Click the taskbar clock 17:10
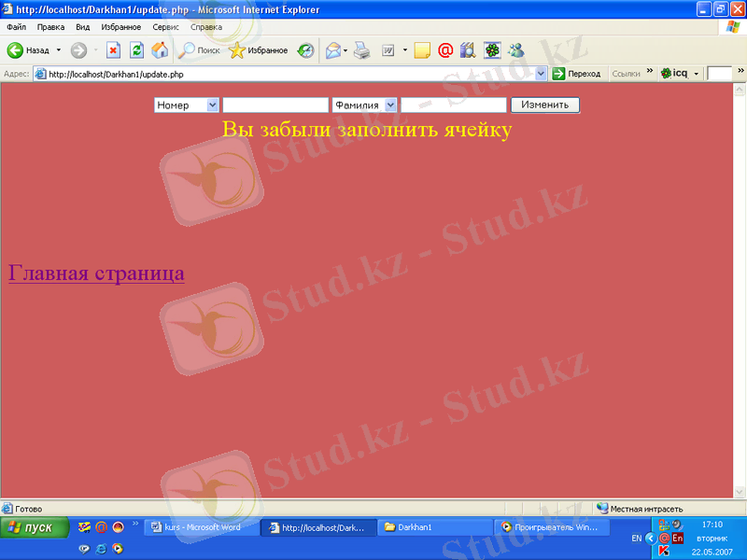Viewport: 747px width, 560px height. click(x=712, y=525)
